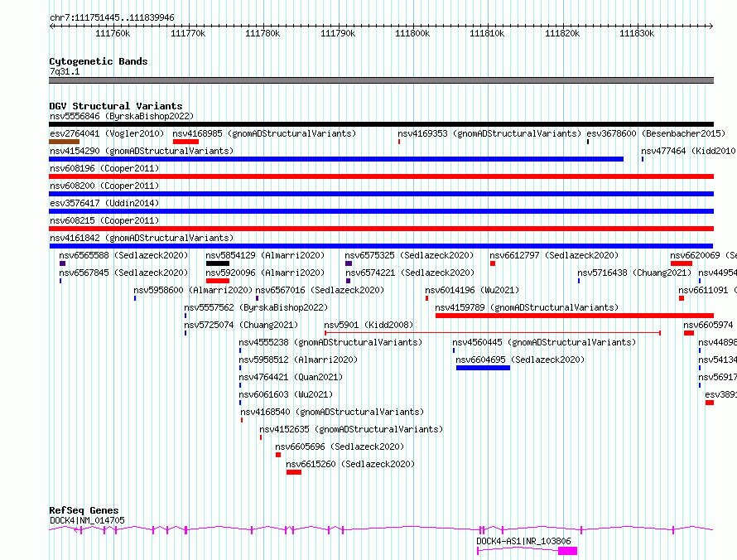Select the black nsv5556846 variant bar
This screenshot has height=560, width=737.
pyautogui.click(x=381, y=124)
